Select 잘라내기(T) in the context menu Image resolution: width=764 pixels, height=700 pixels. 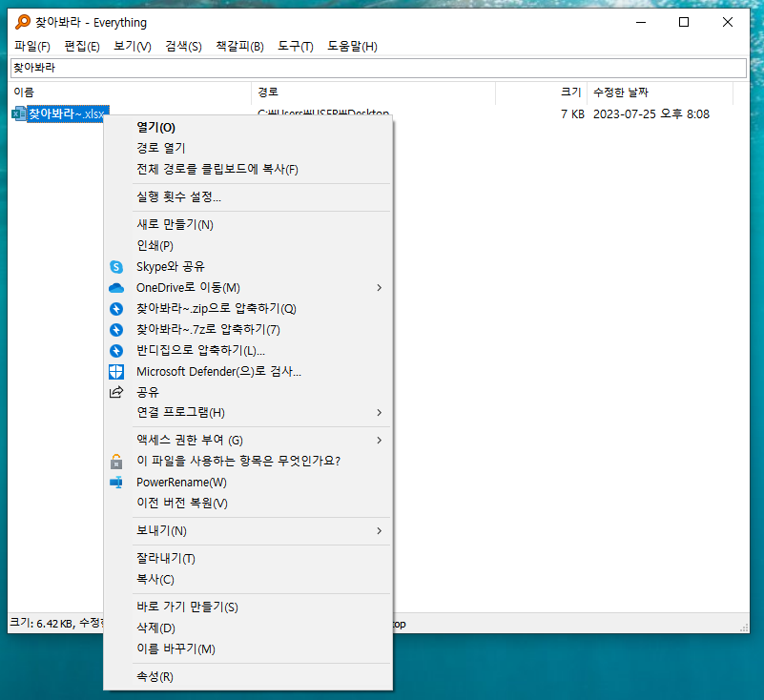248,559
